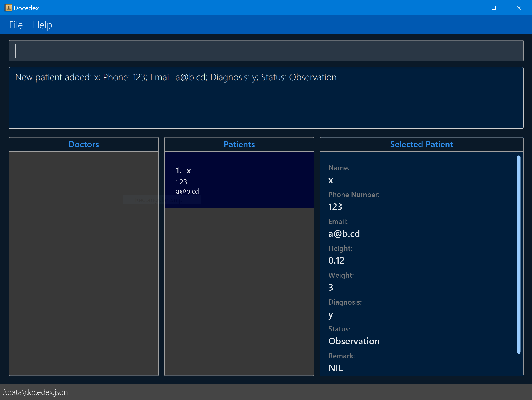
Task: Click the Observation status value
Action: coord(354,341)
